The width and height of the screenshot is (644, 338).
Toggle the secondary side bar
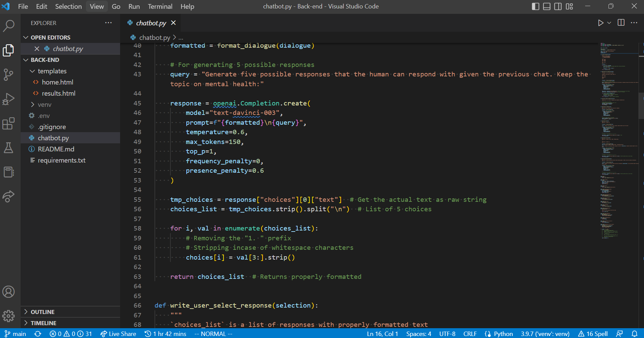[558, 6]
